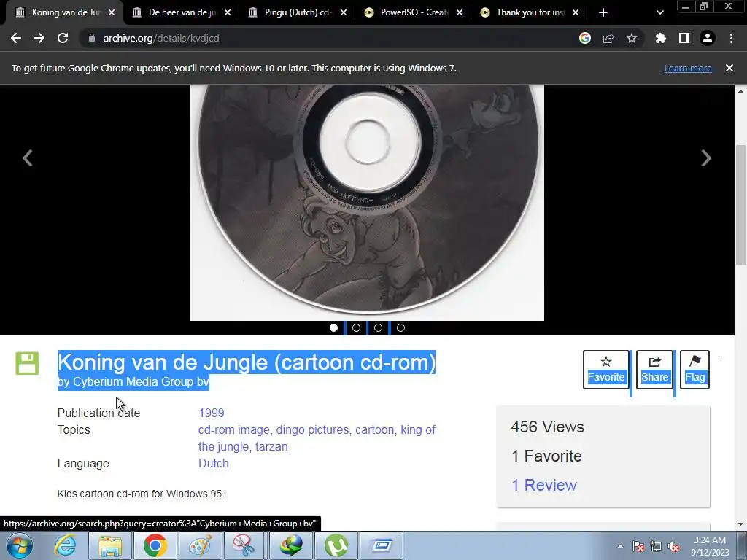Open Cyberium Media Group bv creator link
The width and height of the screenshot is (747, 560).
[x=141, y=382]
